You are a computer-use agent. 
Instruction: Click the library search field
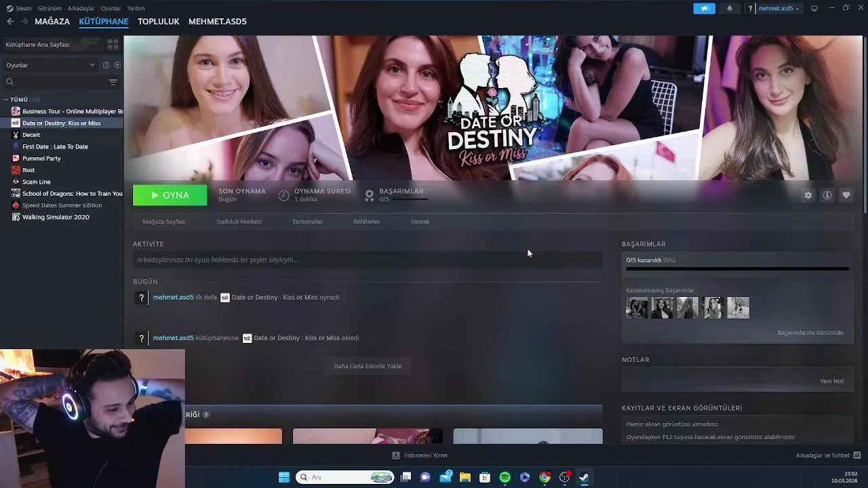pyautogui.click(x=54, y=82)
